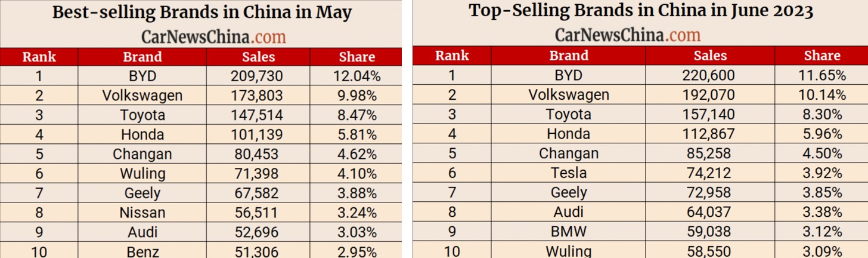Select Honda's sales figure 112,867

tap(710, 134)
